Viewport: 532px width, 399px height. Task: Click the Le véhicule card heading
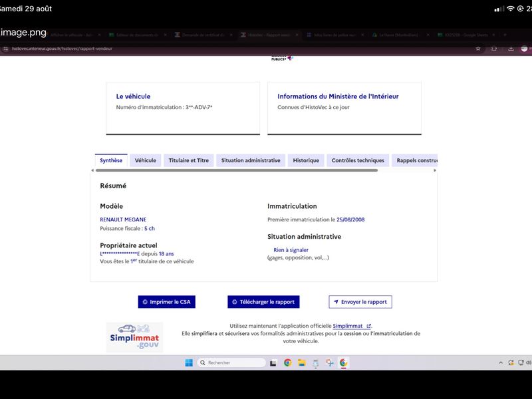pyautogui.click(x=133, y=96)
